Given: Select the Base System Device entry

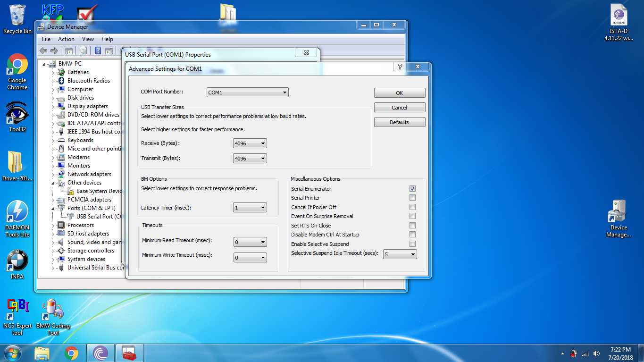Looking at the screenshot, I should [99, 191].
